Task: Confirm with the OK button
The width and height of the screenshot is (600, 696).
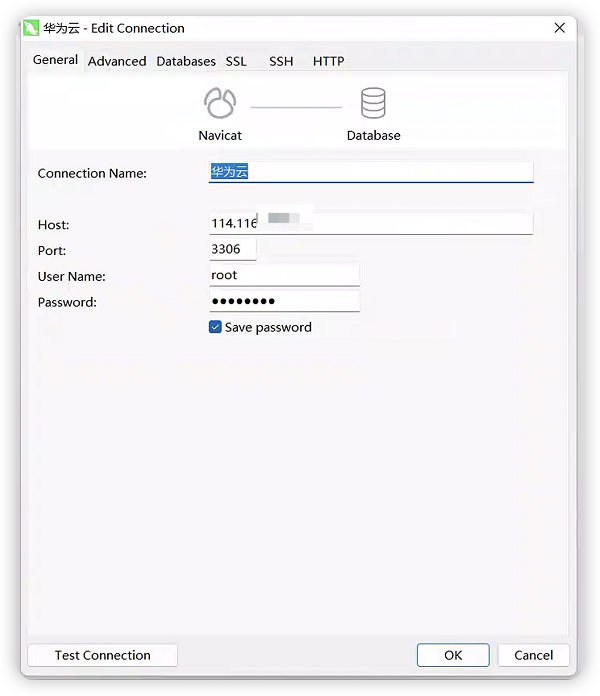Action: [x=453, y=655]
